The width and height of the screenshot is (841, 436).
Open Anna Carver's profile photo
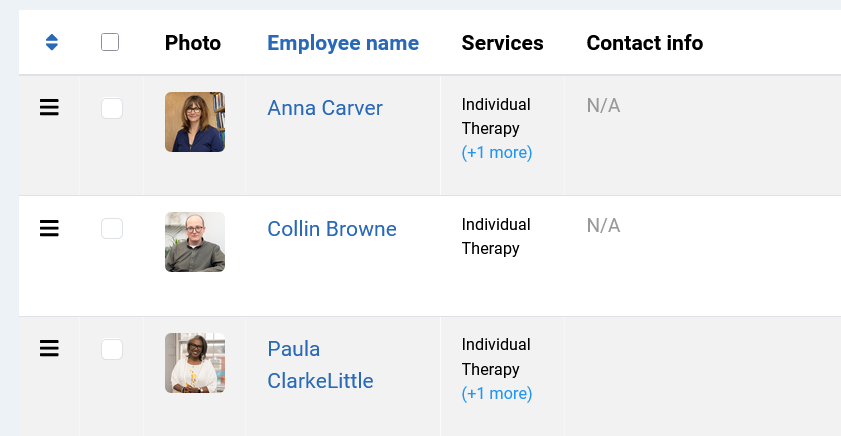tap(195, 122)
